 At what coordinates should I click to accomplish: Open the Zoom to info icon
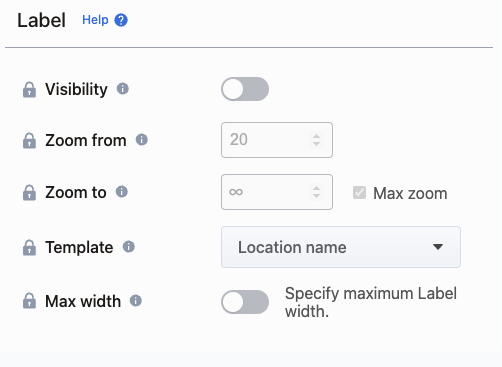tap(122, 192)
